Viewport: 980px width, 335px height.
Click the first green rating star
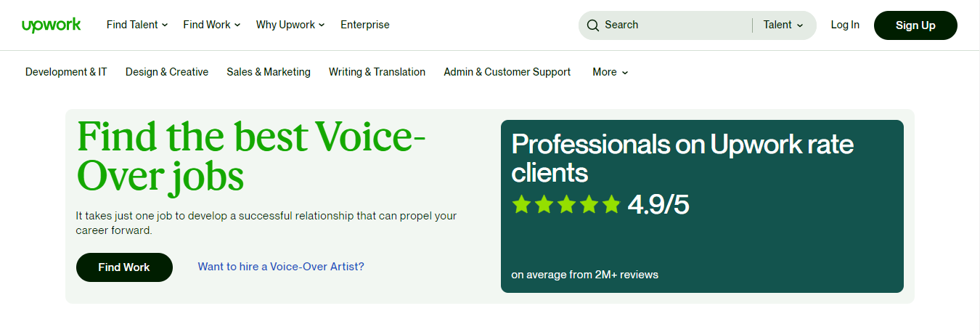[x=521, y=204]
